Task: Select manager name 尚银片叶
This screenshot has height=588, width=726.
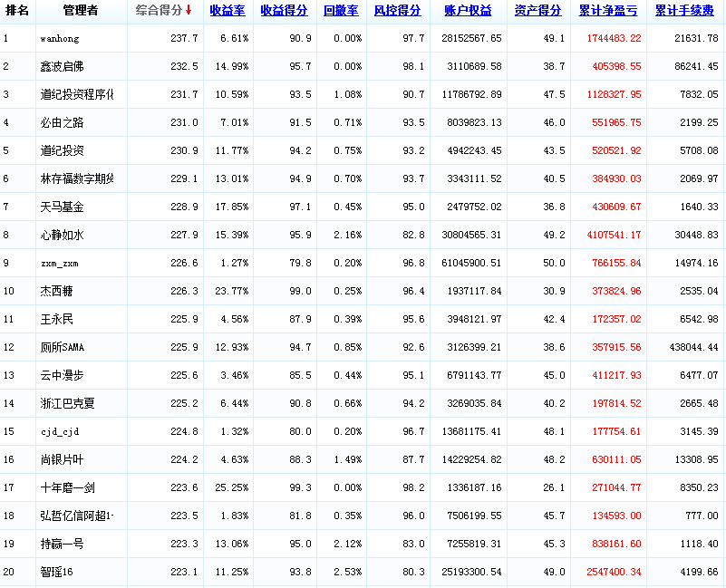Action: (62, 459)
